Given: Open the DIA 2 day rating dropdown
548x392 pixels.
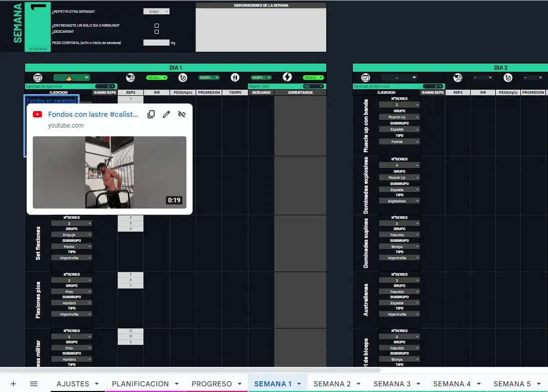Looking at the screenshot, I should point(399,77).
